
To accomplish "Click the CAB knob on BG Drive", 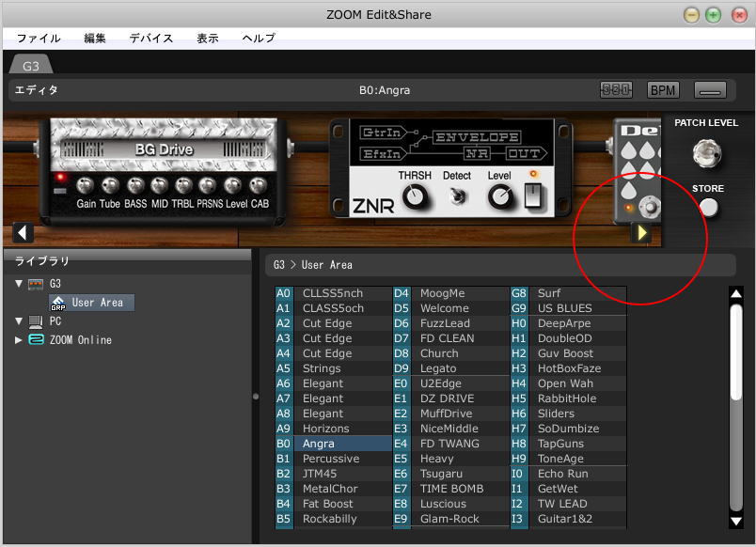I will pyautogui.click(x=258, y=185).
